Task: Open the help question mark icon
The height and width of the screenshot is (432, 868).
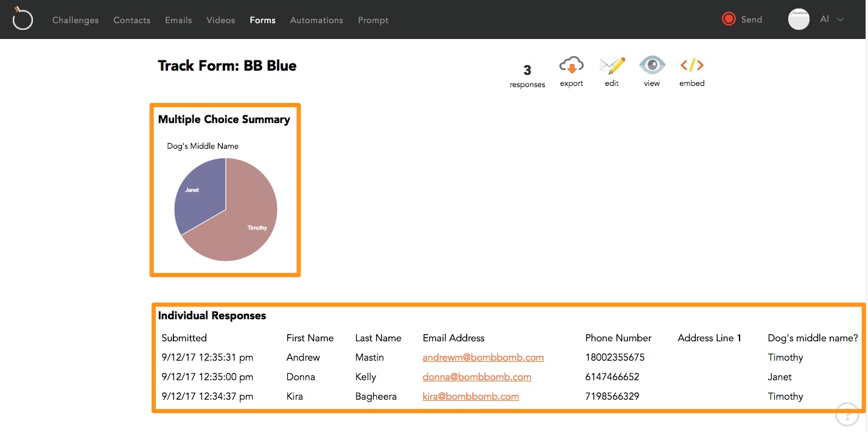Action: point(847,414)
